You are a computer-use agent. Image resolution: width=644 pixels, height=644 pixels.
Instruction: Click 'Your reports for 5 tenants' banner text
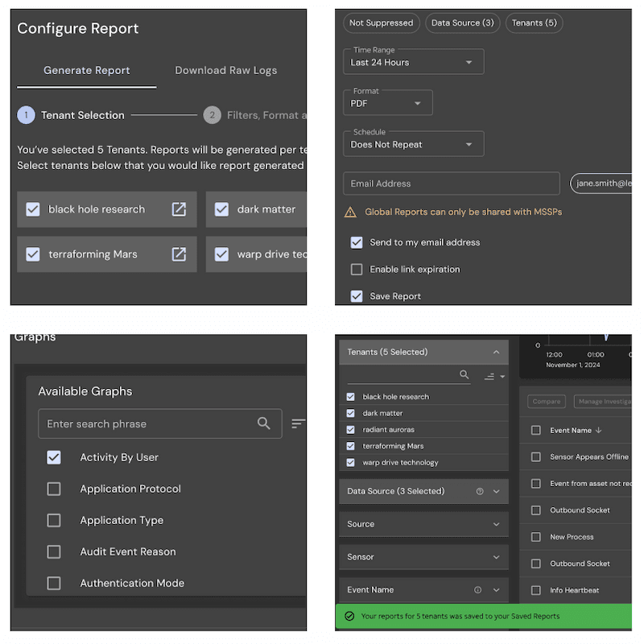click(x=460, y=616)
